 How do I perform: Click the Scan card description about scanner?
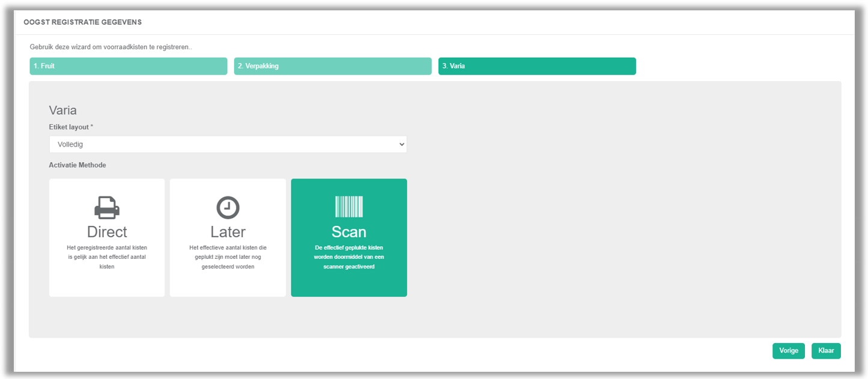pyautogui.click(x=348, y=257)
